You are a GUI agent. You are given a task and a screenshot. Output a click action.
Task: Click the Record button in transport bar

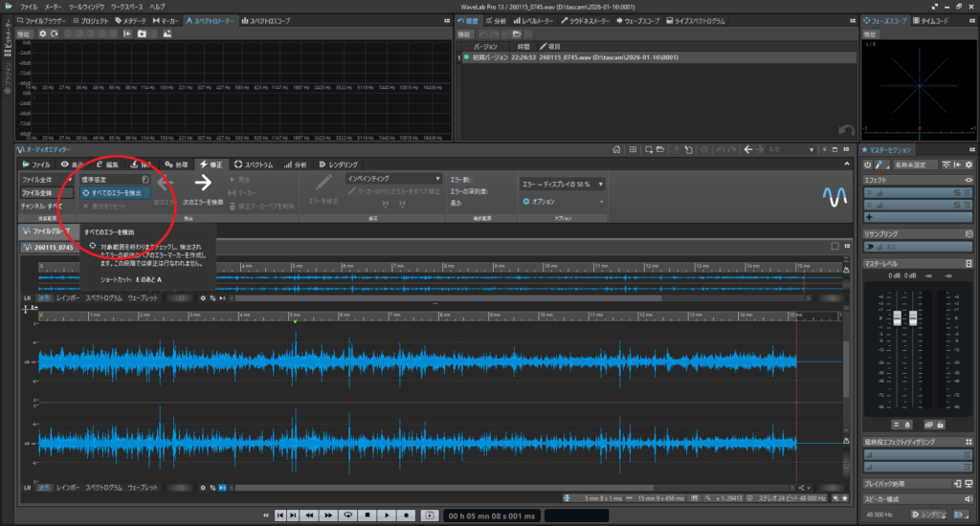coord(406,515)
